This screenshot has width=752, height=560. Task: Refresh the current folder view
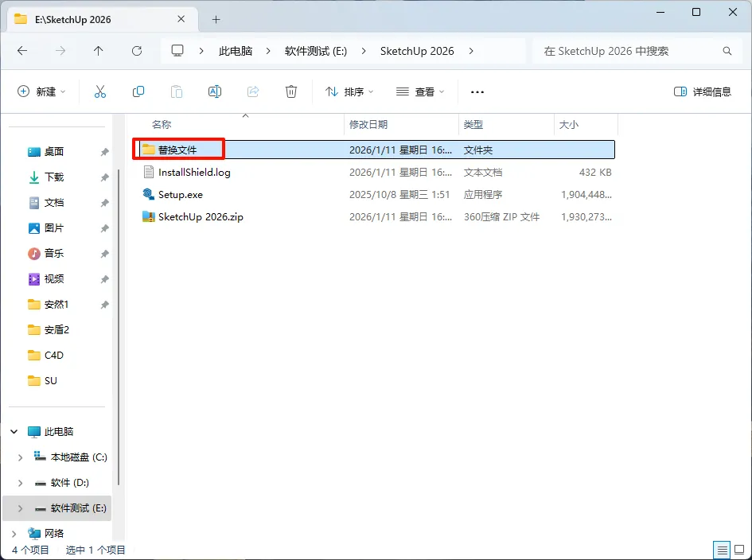coord(137,51)
